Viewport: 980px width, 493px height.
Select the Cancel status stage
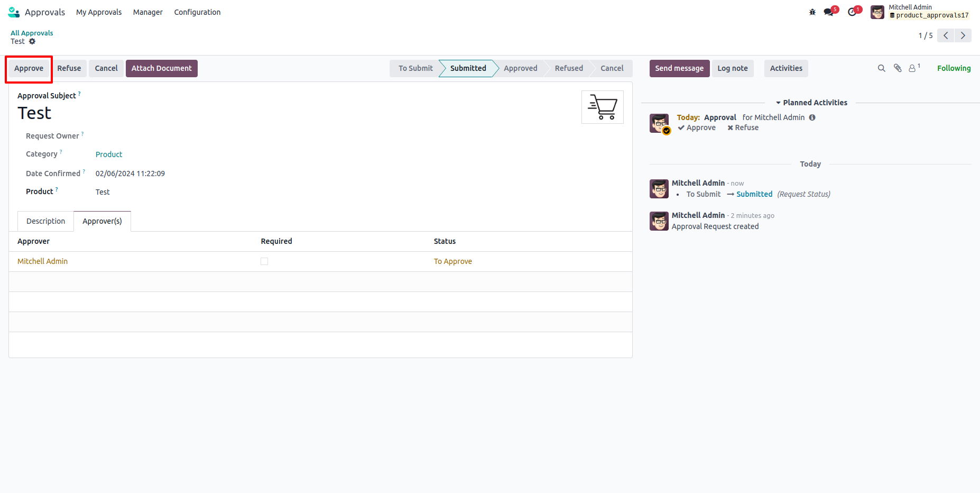click(612, 68)
